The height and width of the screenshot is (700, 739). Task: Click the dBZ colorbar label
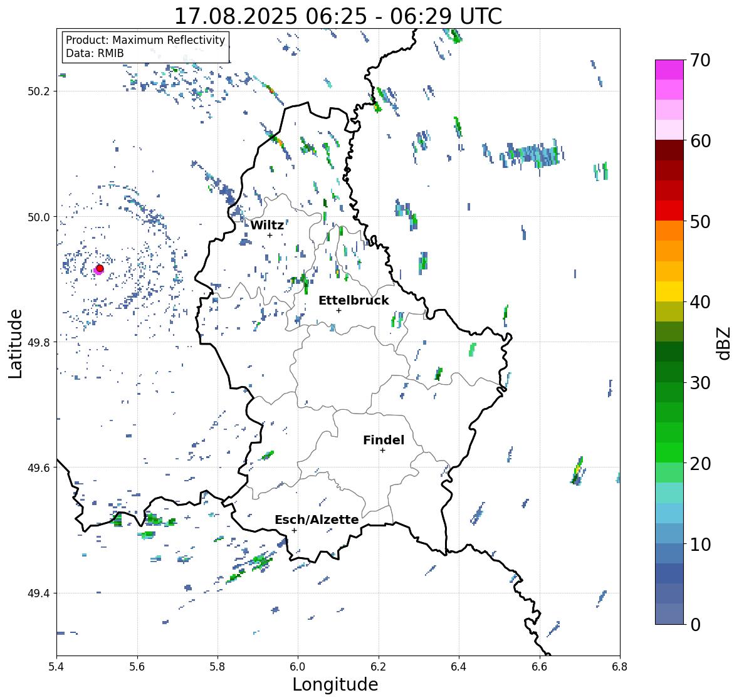coord(725,343)
